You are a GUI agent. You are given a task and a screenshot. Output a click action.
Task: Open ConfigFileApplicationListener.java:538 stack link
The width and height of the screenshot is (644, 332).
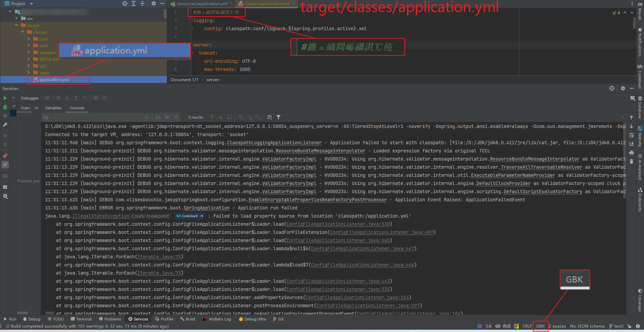[x=338, y=224]
